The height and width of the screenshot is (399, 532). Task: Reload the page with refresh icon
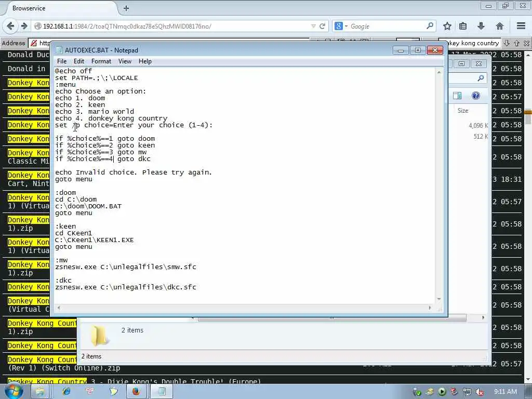point(322,26)
